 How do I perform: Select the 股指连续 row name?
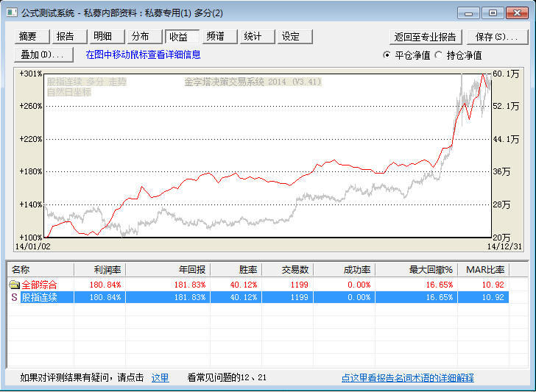pyautogui.click(x=39, y=297)
